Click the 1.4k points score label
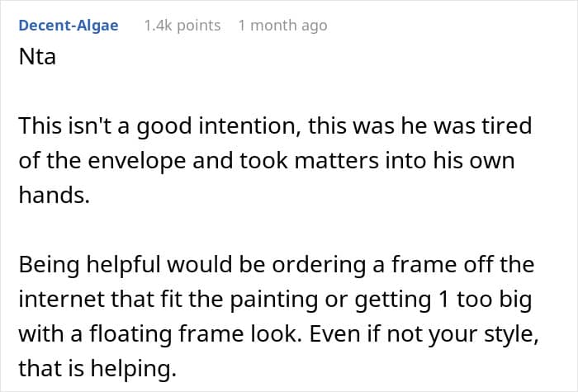This screenshot has width=578, height=392. pos(182,26)
